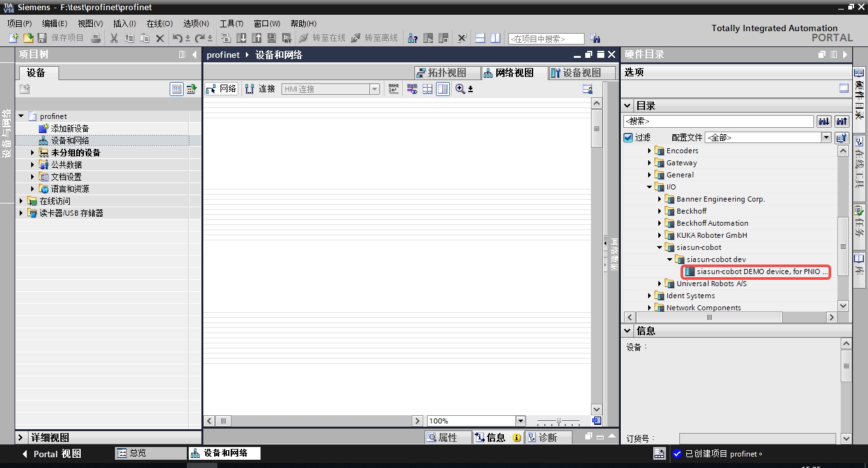Click the compile toolbar icon

pos(226,38)
